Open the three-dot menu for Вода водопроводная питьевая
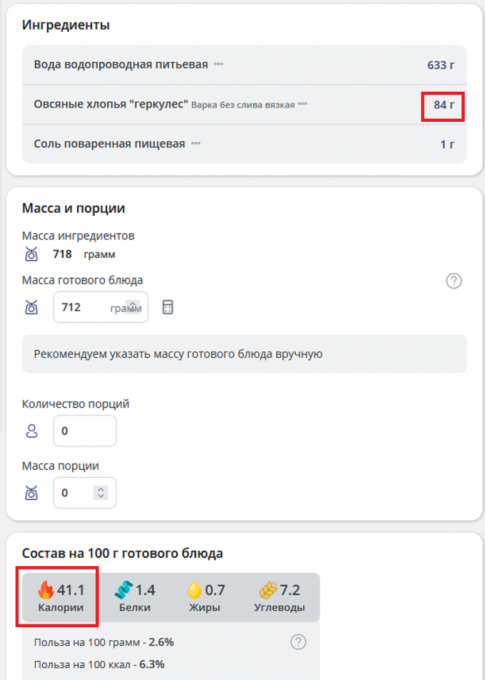 click(218, 64)
